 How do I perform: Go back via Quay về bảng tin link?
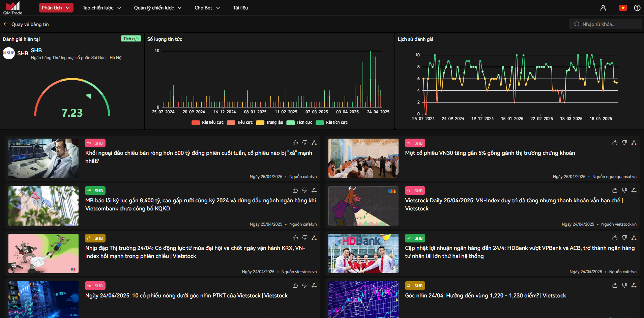(30, 24)
